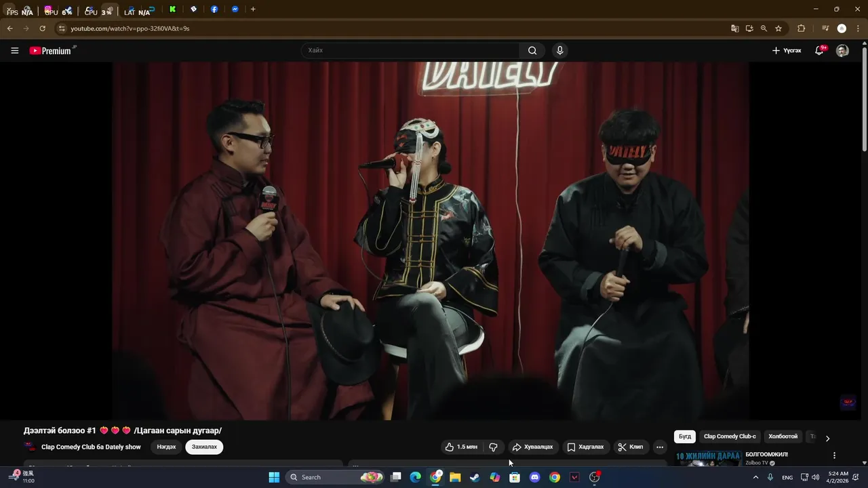
Task: Switch to the Facebook tab
Action: (x=214, y=9)
